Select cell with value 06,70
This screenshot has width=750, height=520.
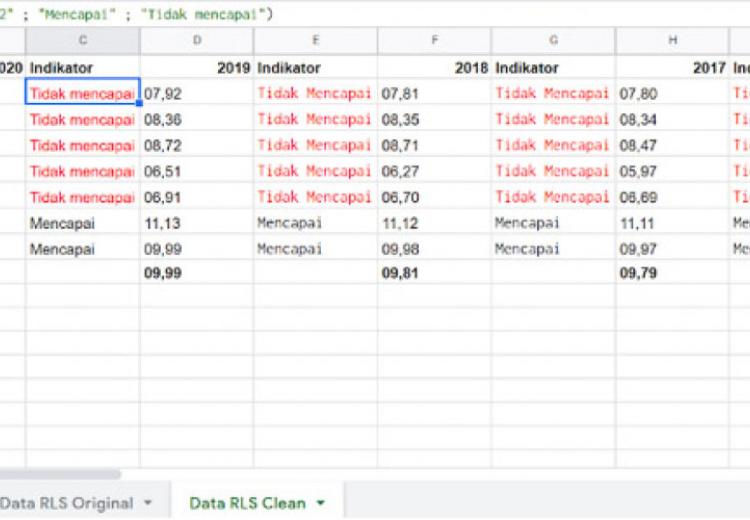coord(434,197)
